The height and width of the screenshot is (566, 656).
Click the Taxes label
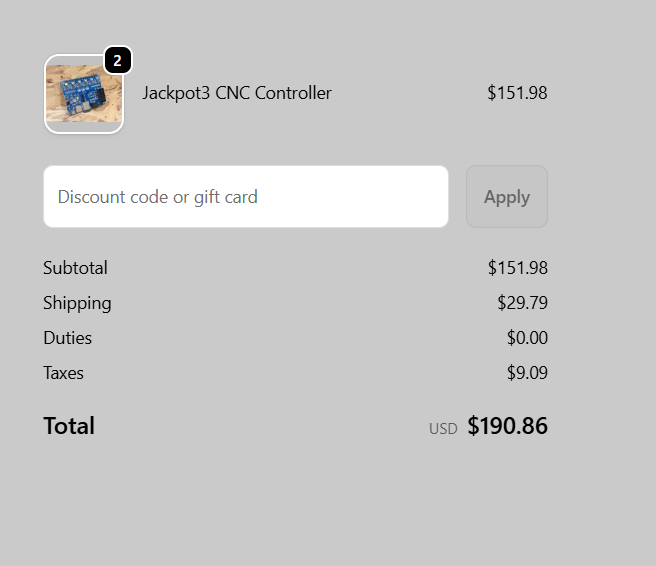point(63,373)
